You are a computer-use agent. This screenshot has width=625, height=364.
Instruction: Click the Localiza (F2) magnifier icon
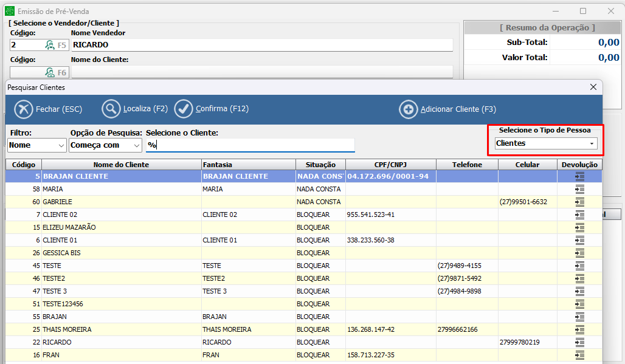click(111, 109)
